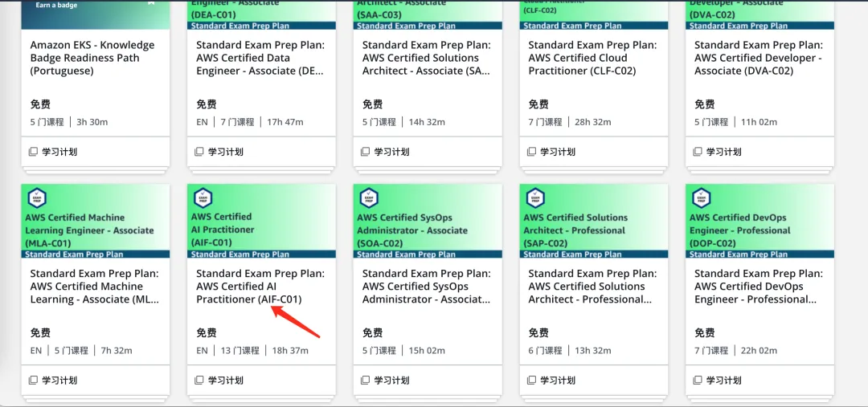Screen dimensions: 868x407
Task: Click duration 7h 32m on Machine Learning card
Action: click(117, 351)
